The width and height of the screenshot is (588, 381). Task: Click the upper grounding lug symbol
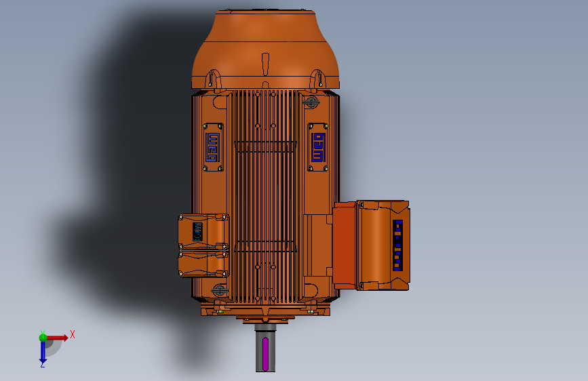coord(311,102)
